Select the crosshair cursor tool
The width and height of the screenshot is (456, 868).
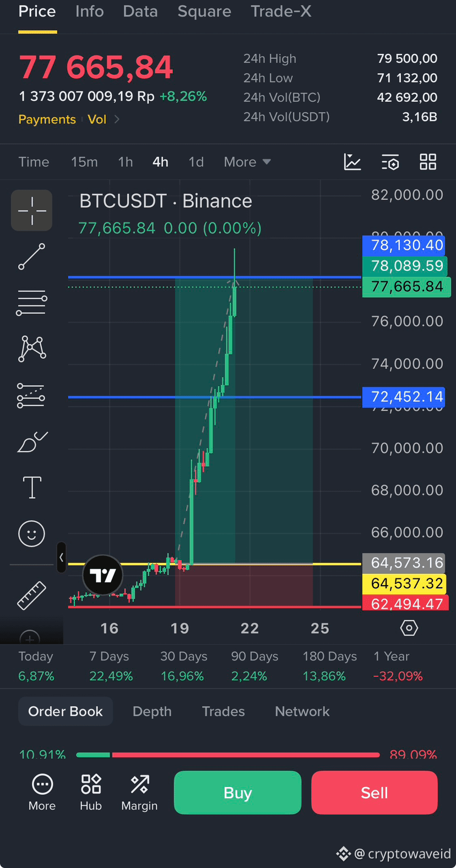pos(31,210)
